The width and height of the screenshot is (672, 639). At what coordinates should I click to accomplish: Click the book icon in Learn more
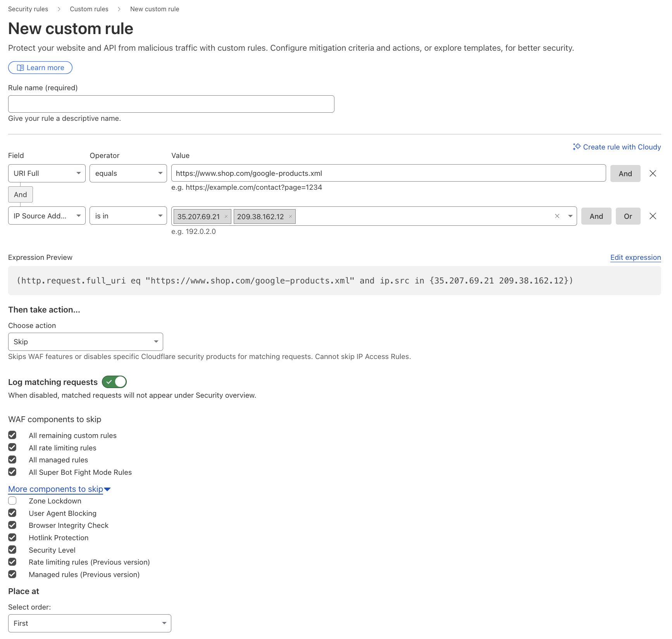tap(20, 68)
